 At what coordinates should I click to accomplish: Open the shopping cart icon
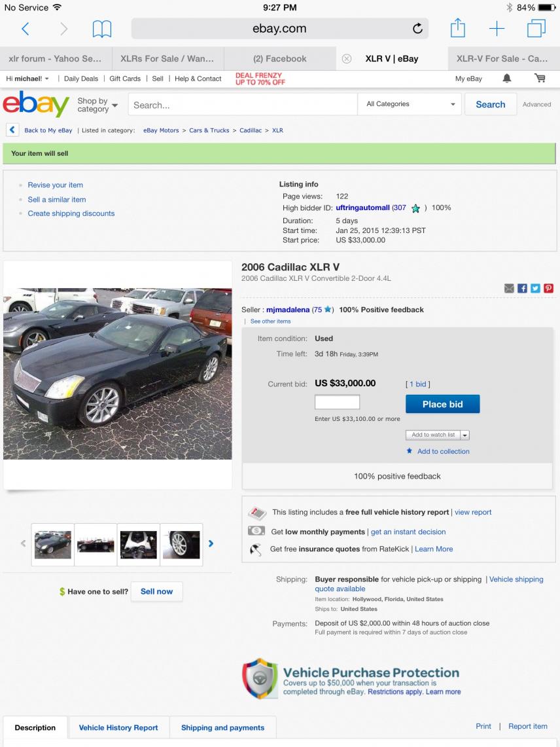[x=540, y=78]
